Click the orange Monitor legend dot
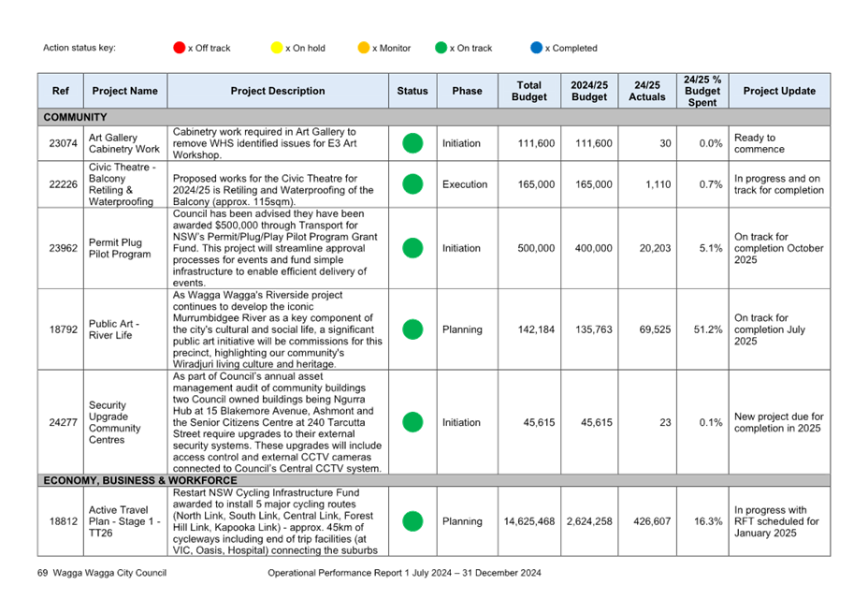The height and width of the screenshot is (614, 868). (364, 48)
